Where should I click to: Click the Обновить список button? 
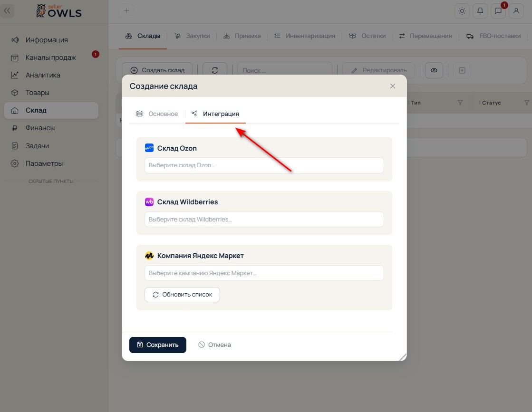[182, 295]
